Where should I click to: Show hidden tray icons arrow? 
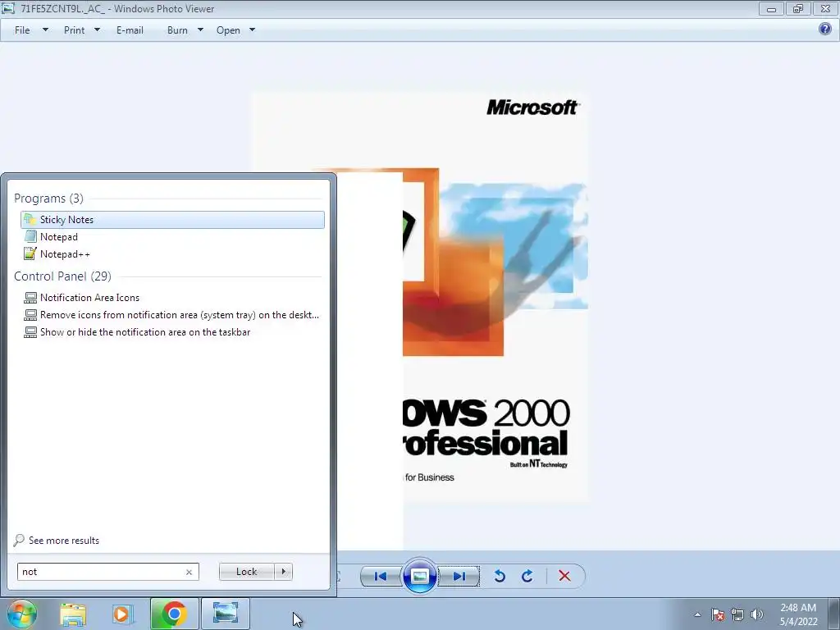(x=697, y=615)
